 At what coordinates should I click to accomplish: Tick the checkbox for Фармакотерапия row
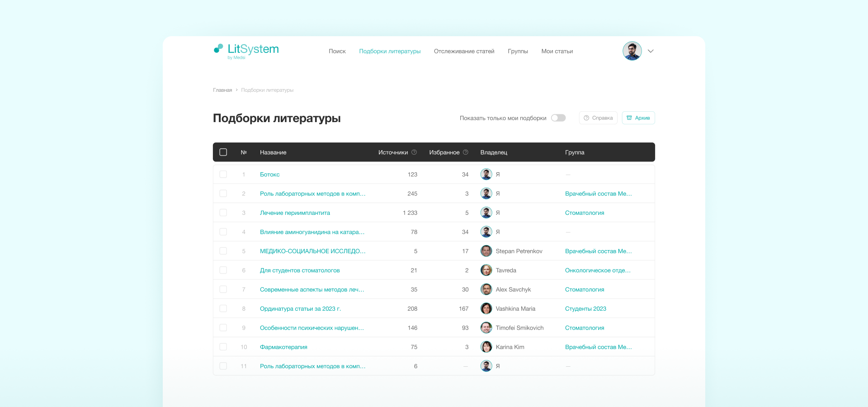click(223, 347)
